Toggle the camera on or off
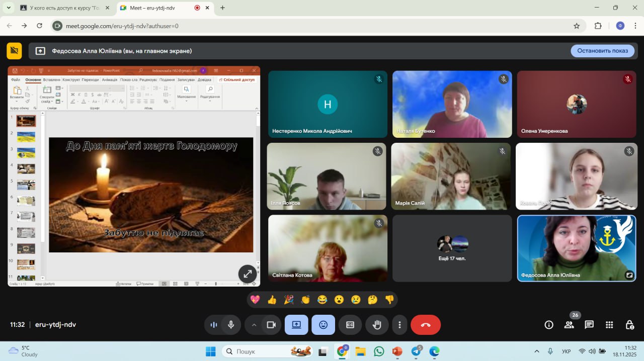The width and height of the screenshot is (644, 361). (271, 325)
